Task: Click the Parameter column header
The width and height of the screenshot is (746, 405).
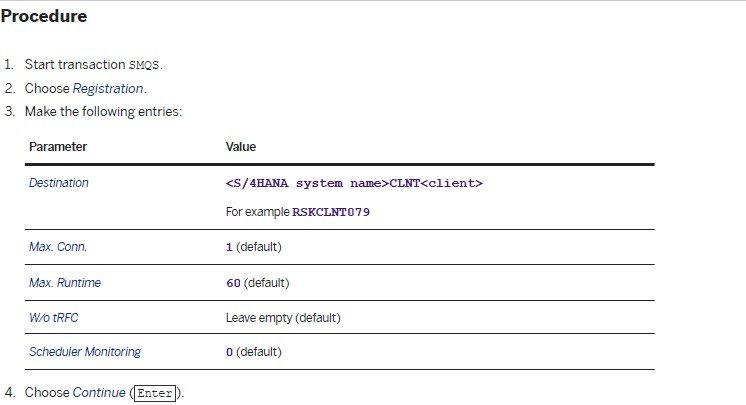Action: click(58, 147)
